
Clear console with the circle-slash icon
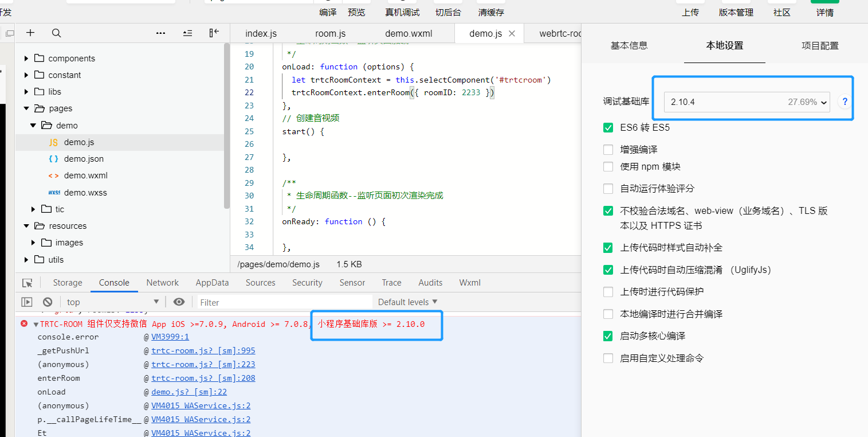[48, 302]
